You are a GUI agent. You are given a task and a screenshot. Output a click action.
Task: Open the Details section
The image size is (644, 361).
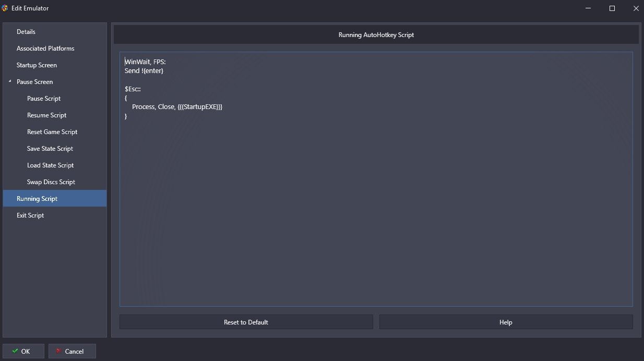click(54, 32)
